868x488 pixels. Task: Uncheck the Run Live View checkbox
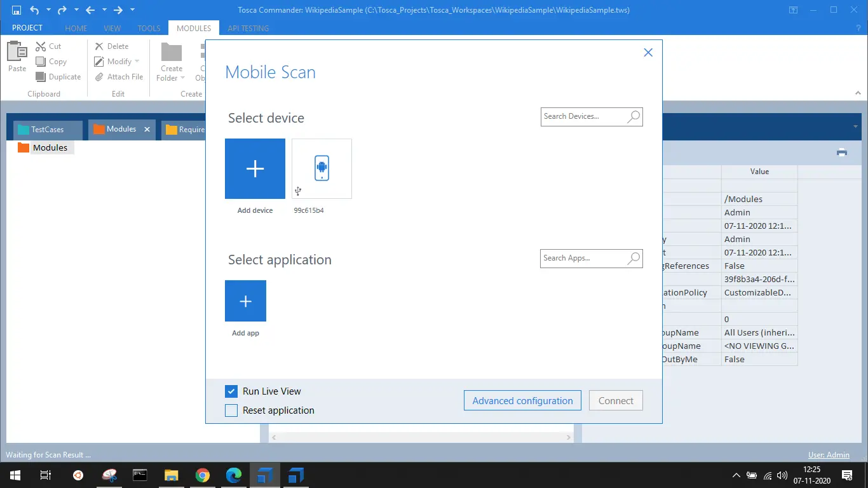(x=231, y=391)
